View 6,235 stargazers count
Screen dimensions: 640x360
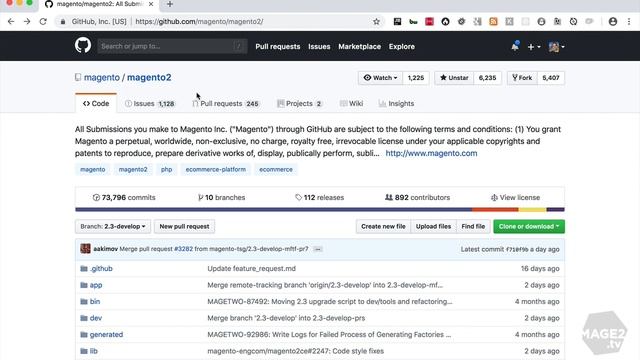pyautogui.click(x=487, y=78)
